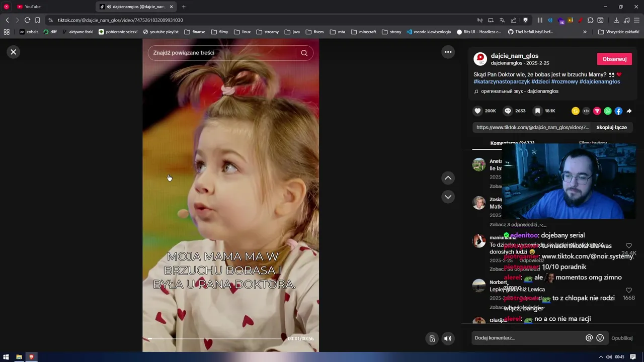The height and width of the screenshot is (362, 644).
Task: Click the translate page icon
Action: (502, 20)
